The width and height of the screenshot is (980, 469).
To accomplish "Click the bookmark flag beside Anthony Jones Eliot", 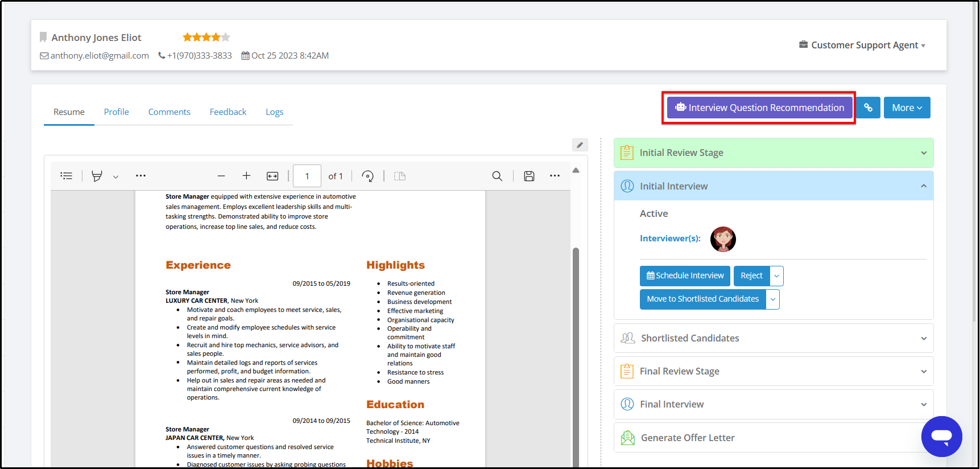I will click(x=43, y=38).
